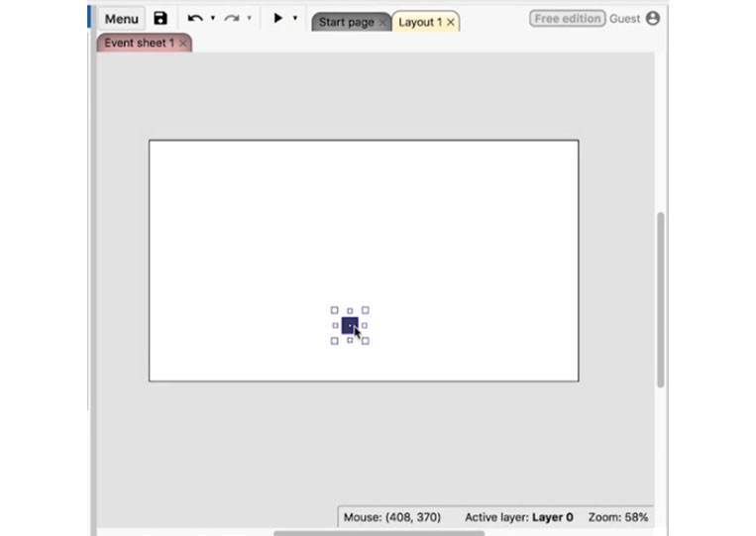The image size is (756, 536).
Task: Click the bottom-right resize handle of the sprite
Action: 366,341
